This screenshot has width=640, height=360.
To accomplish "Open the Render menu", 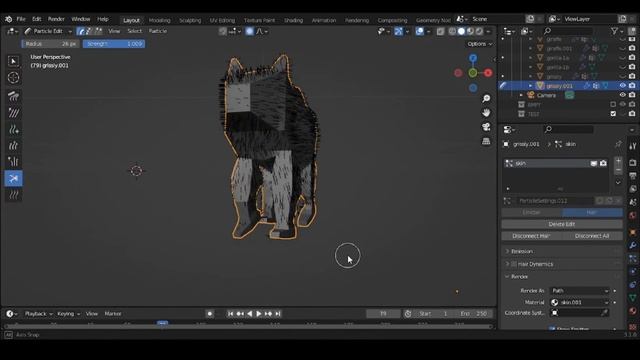I will click(56, 19).
